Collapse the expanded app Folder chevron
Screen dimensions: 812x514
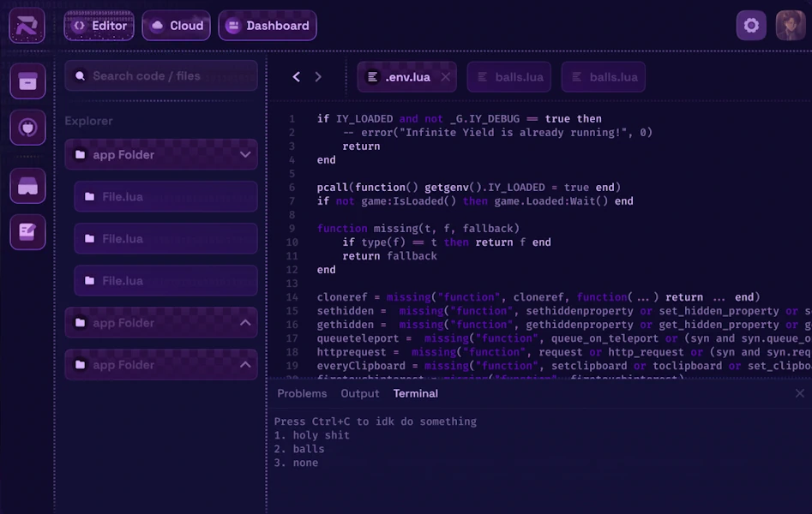(245, 155)
